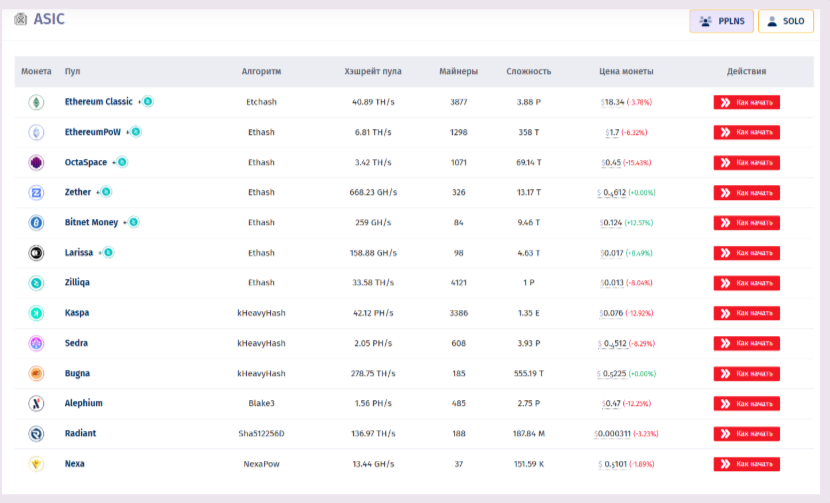Open the Sedra pool link
830x503 pixels.
coord(76,343)
